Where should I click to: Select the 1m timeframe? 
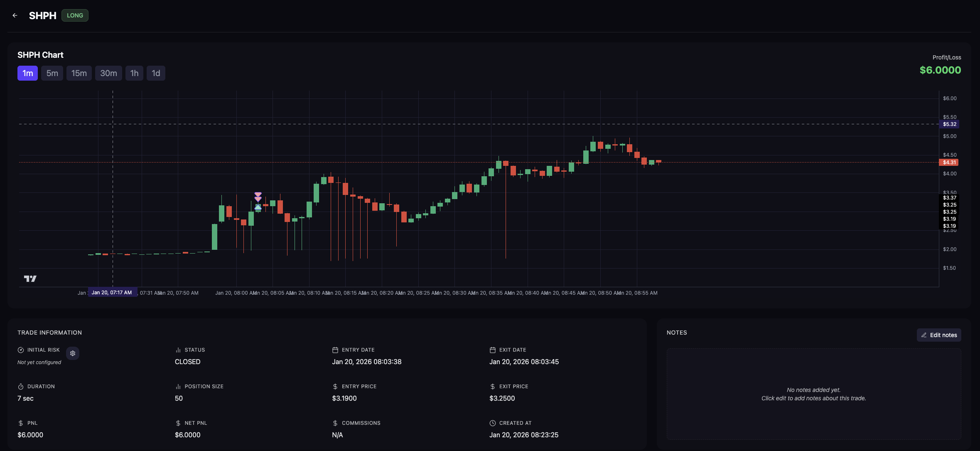(x=27, y=73)
